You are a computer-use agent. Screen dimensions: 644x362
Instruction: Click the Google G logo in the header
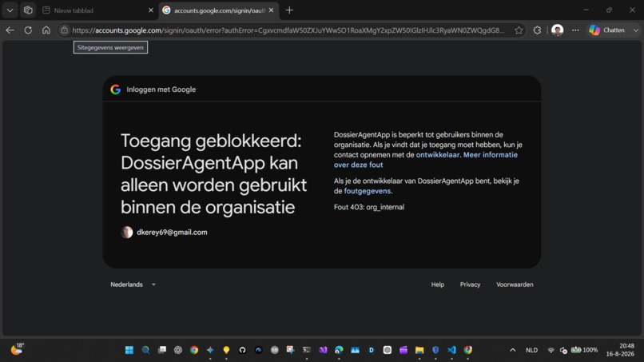[115, 90]
